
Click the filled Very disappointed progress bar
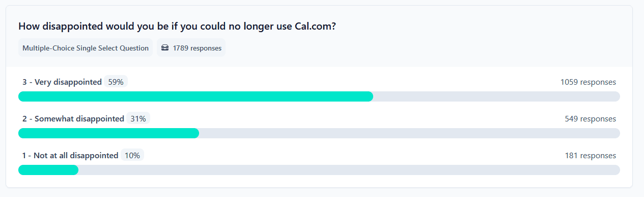[x=196, y=96]
